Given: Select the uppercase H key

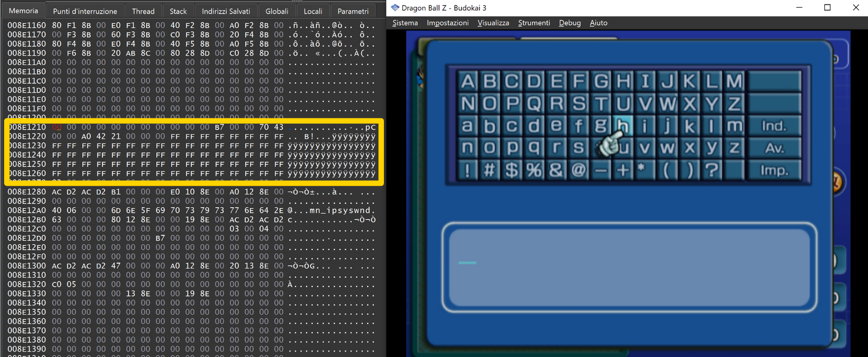Looking at the screenshot, I should tap(623, 81).
